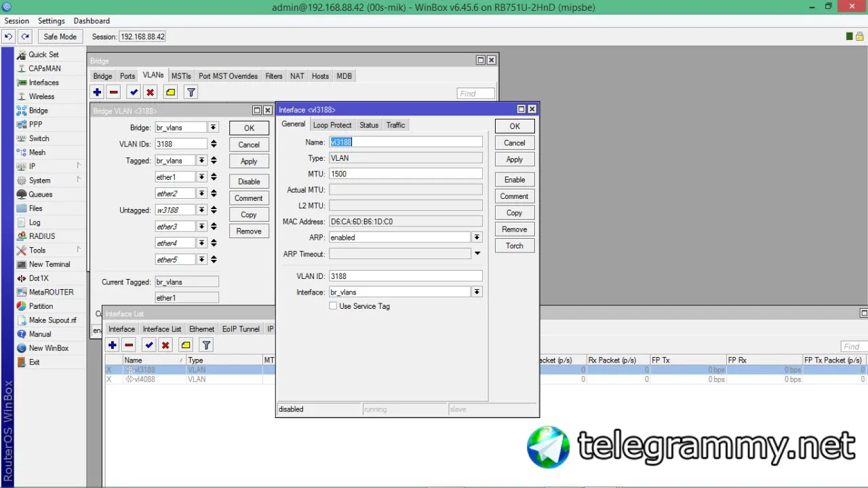Image resolution: width=868 pixels, height=488 pixels.
Task: Open Tagged ether1 dropdown arrow
Action: pyautogui.click(x=201, y=177)
